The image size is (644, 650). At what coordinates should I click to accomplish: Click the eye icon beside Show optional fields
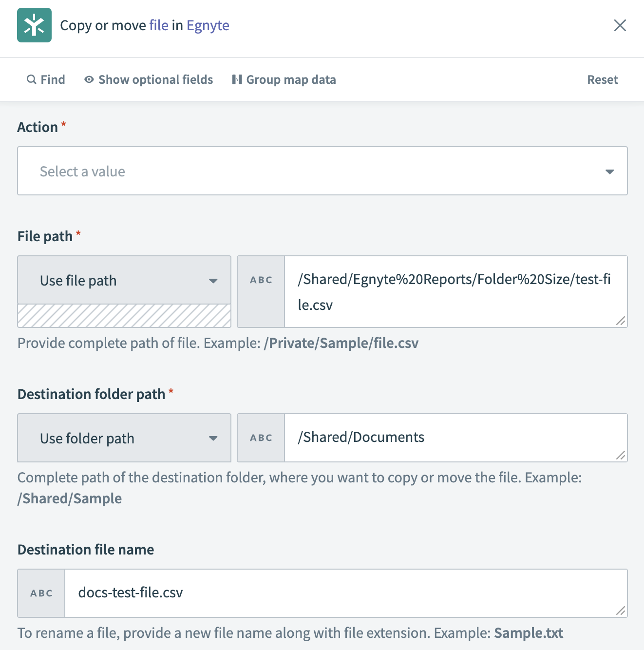click(88, 79)
